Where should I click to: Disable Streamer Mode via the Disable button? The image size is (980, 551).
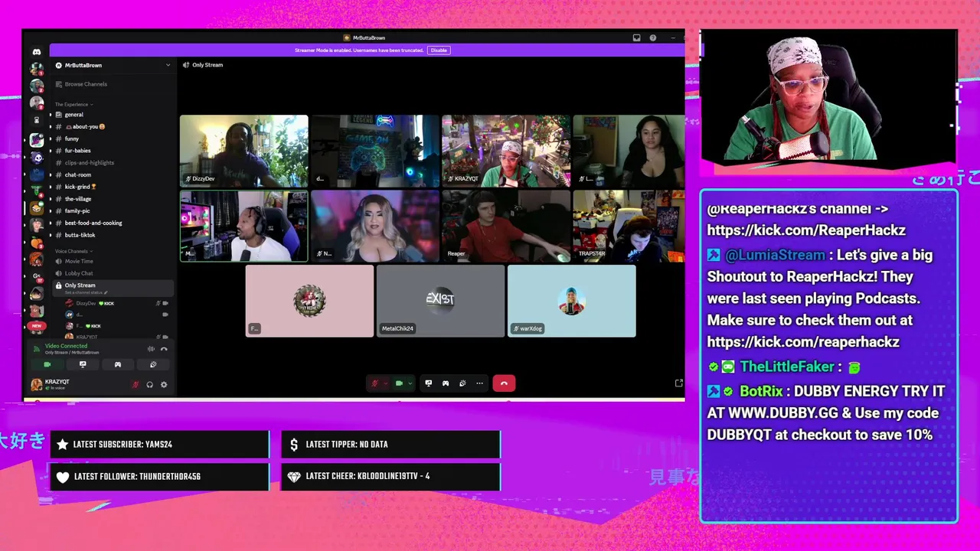(439, 51)
